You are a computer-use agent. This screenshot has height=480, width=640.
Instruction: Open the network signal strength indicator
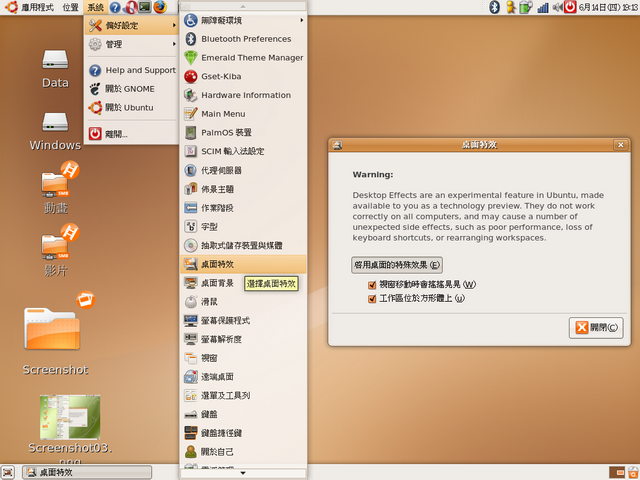click(x=542, y=7)
